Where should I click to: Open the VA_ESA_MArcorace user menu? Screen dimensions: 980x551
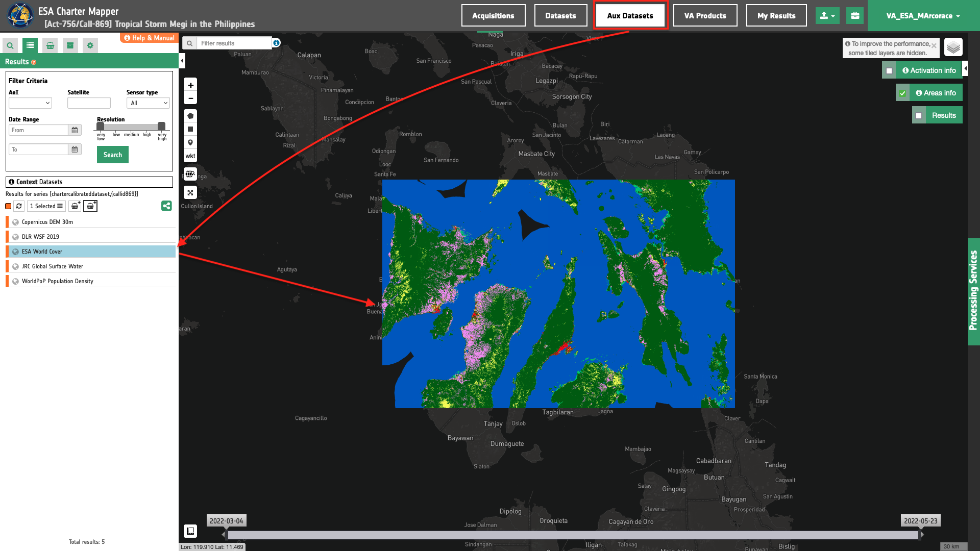click(923, 16)
